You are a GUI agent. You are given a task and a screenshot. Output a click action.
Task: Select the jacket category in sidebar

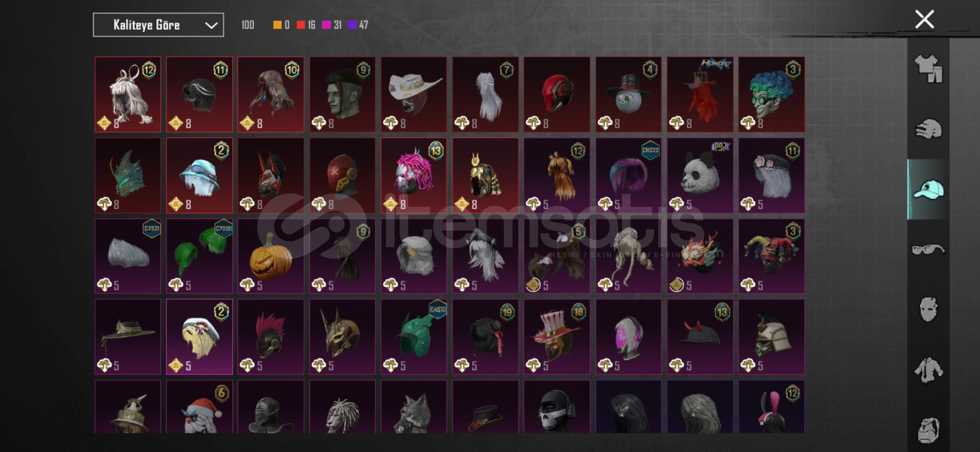tap(928, 370)
